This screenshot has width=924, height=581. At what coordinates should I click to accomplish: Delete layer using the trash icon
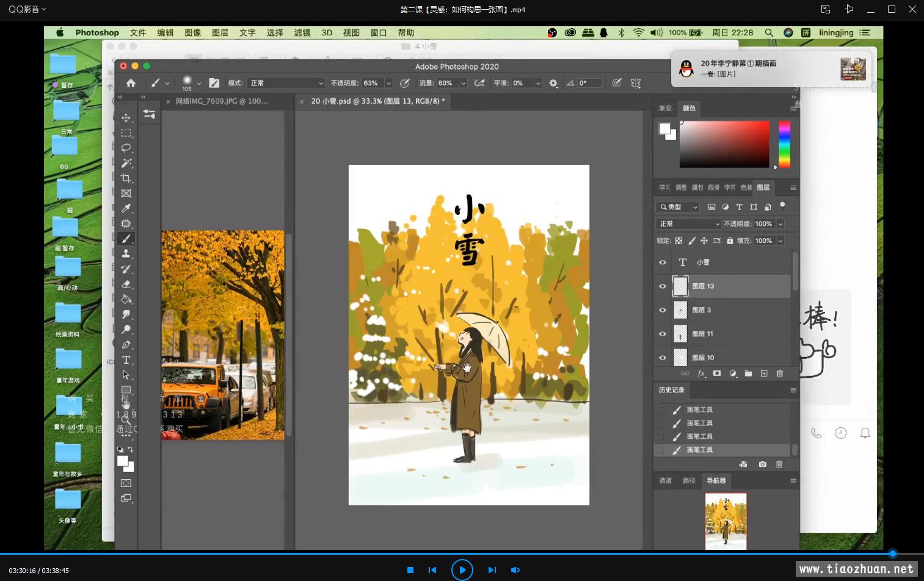pos(779,374)
